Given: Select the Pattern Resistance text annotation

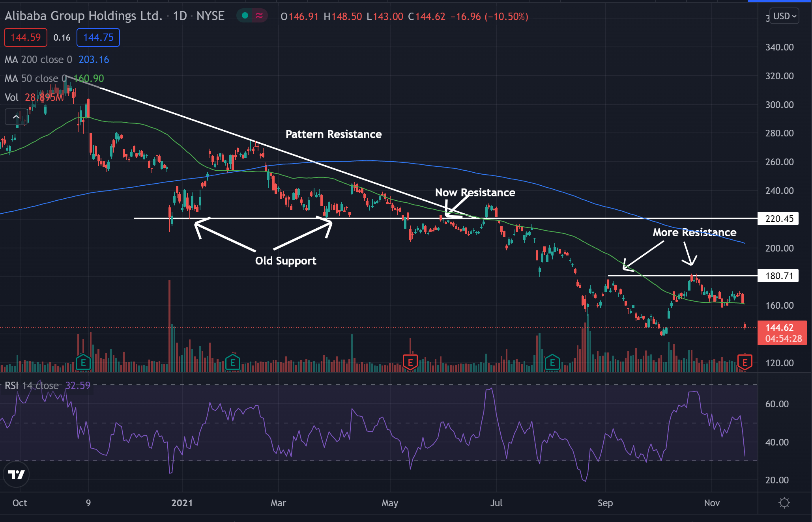Looking at the screenshot, I should (x=333, y=134).
